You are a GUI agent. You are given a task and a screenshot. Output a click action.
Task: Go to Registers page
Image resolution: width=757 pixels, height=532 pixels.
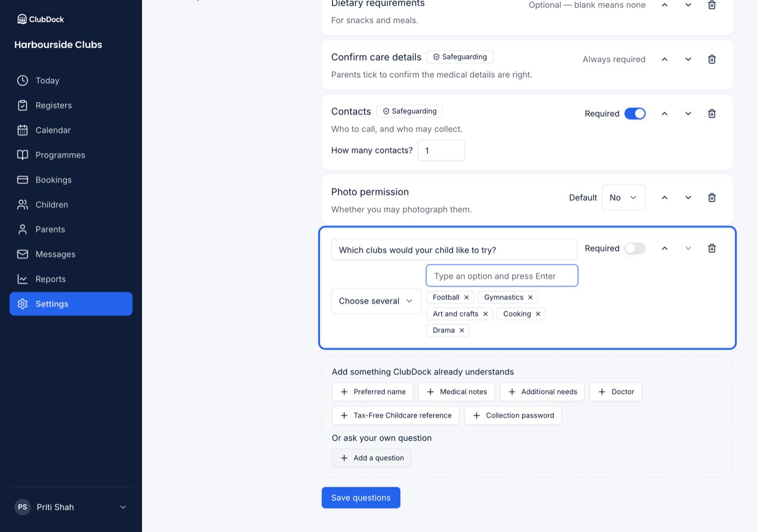point(71,105)
